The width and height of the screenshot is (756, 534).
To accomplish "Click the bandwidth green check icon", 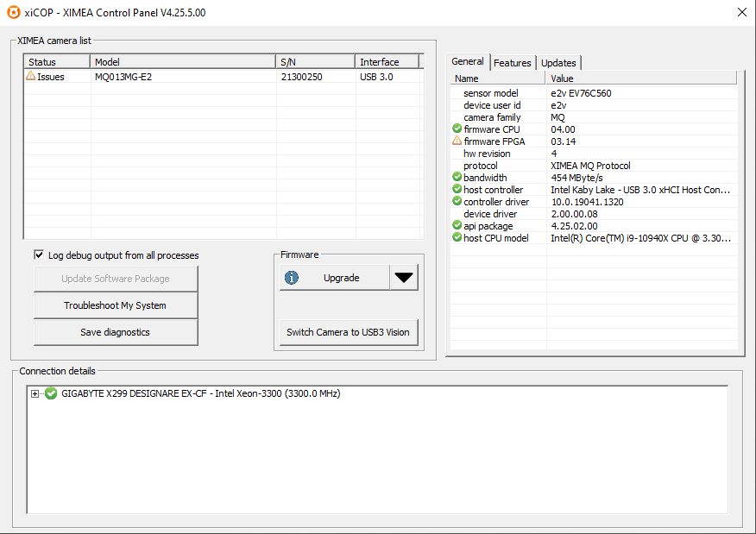I will [x=457, y=177].
